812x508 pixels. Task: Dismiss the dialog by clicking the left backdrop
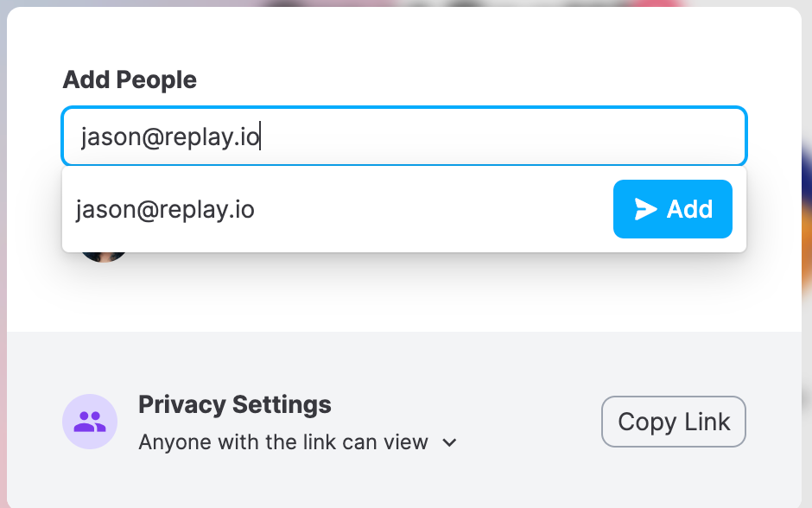(x=3, y=259)
